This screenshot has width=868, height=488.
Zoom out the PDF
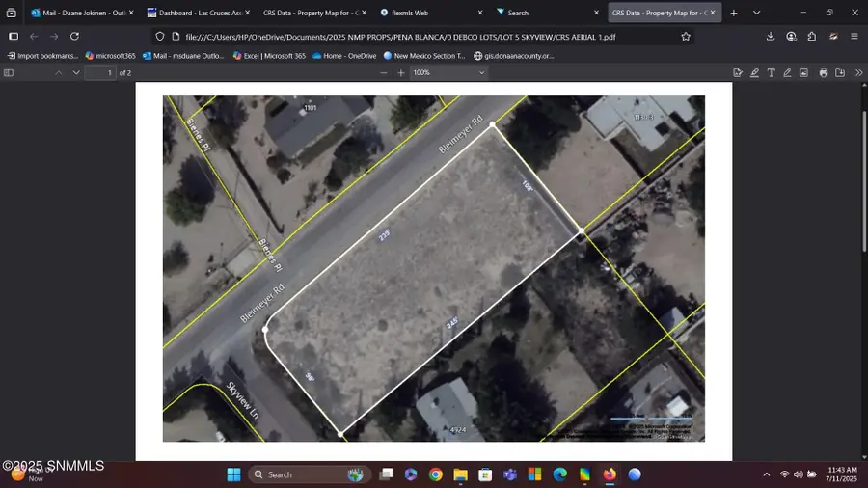[384, 73]
